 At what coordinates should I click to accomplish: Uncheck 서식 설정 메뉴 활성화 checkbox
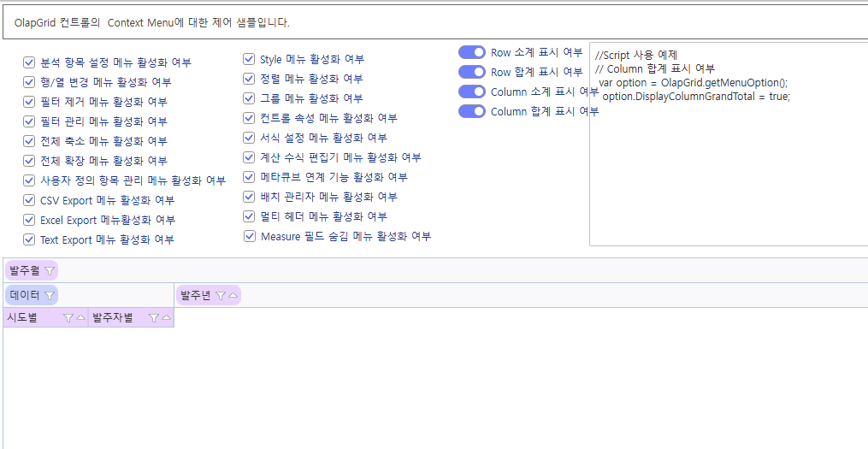click(x=249, y=138)
